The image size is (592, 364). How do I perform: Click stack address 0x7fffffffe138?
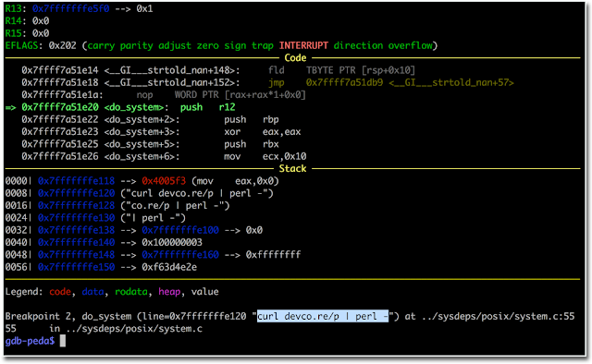pyautogui.click(x=76, y=230)
